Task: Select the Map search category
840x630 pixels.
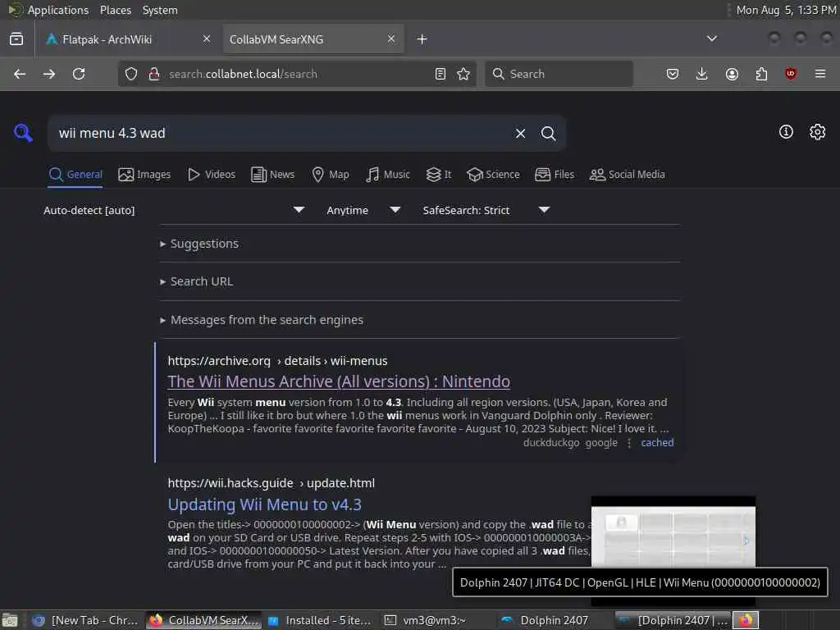Action: (331, 175)
